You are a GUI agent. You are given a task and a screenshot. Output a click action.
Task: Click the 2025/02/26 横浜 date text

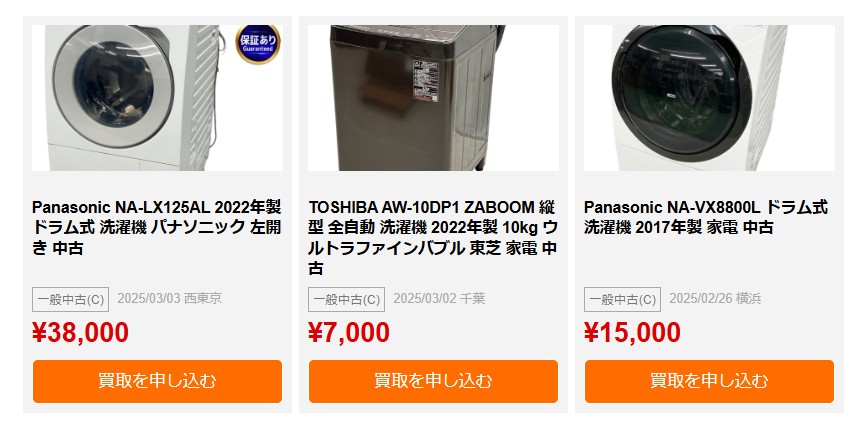(x=715, y=299)
